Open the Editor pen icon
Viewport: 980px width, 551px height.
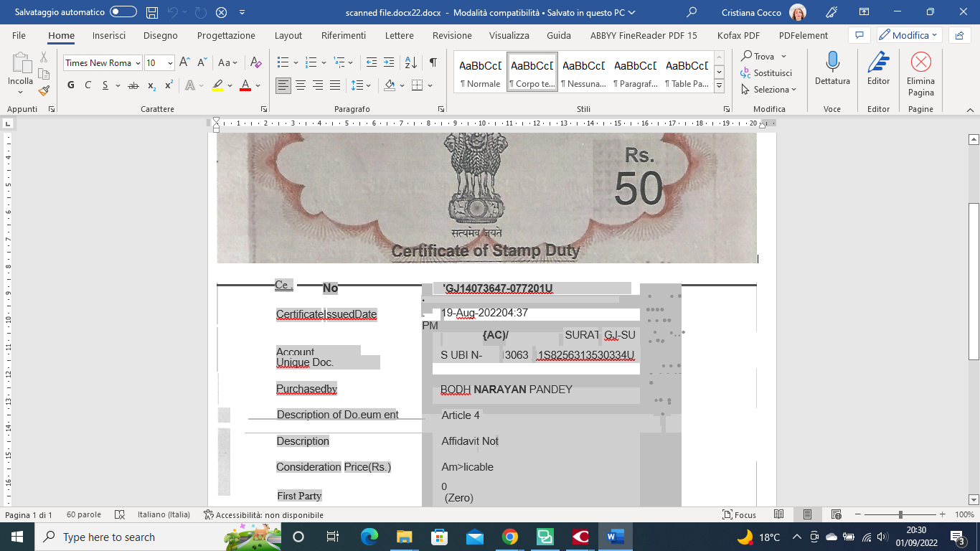click(878, 62)
